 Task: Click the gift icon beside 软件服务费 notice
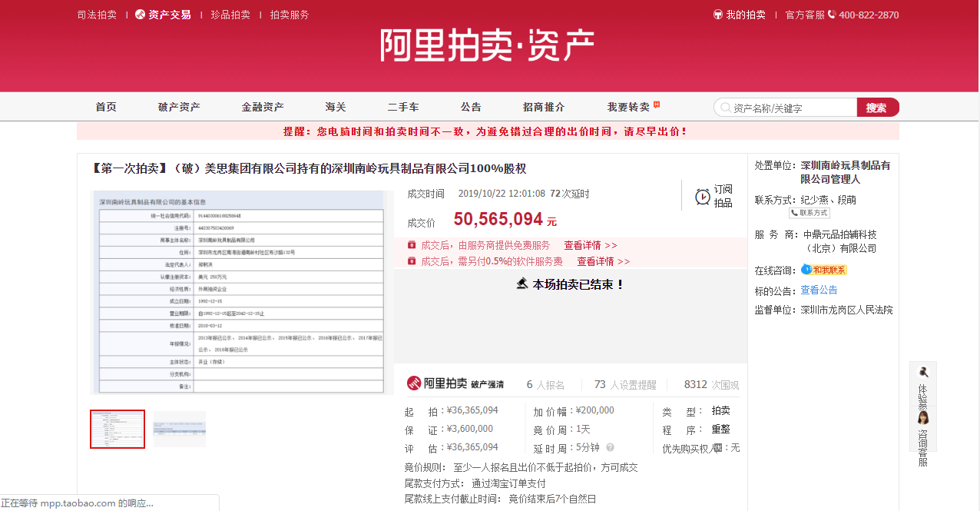[x=412, y=261]
